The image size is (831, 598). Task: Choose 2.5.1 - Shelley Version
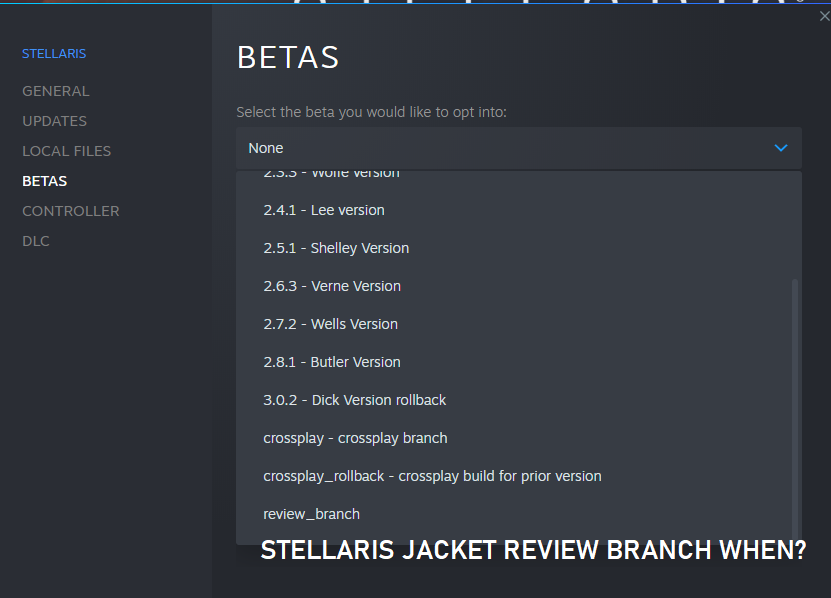519,248
